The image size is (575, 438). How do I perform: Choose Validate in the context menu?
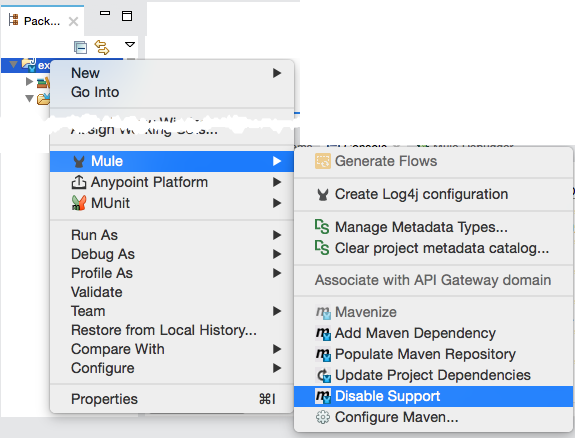tap(172, 292)
